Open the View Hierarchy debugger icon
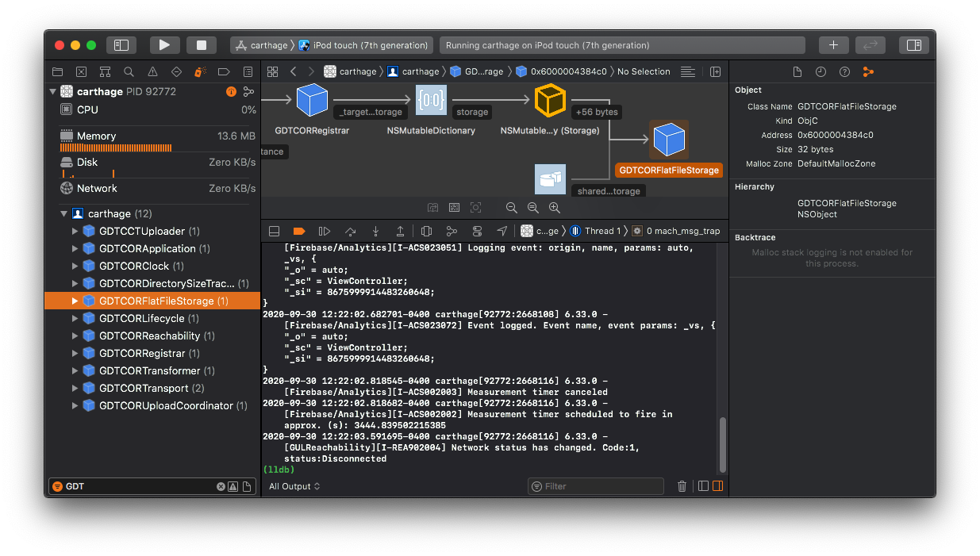The image size is (980, 556). 426,231
